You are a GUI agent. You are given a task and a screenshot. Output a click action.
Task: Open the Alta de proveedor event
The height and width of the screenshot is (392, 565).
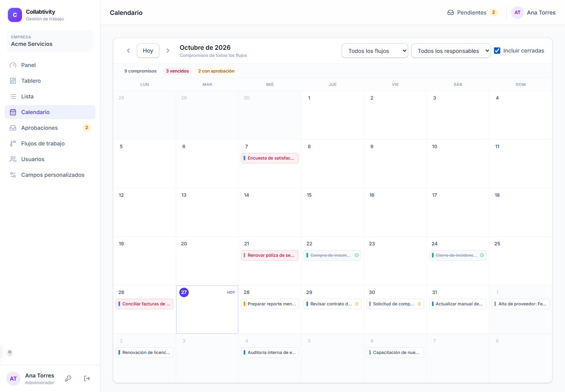click(521, 304)
